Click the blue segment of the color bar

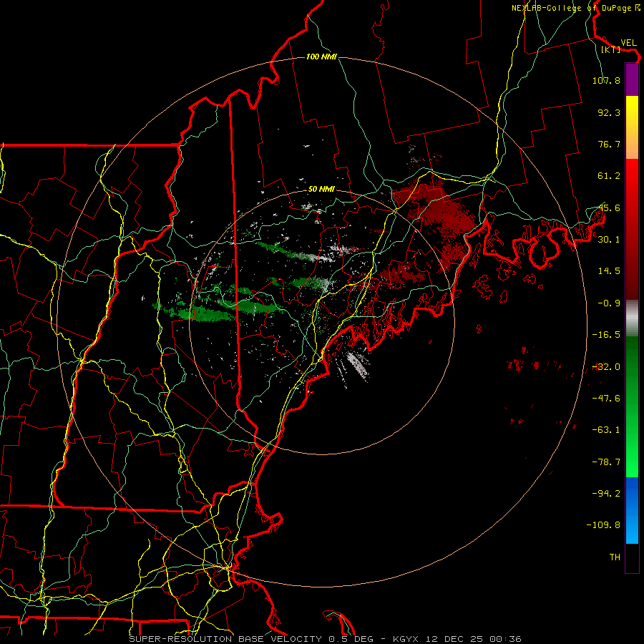(632, 510)
